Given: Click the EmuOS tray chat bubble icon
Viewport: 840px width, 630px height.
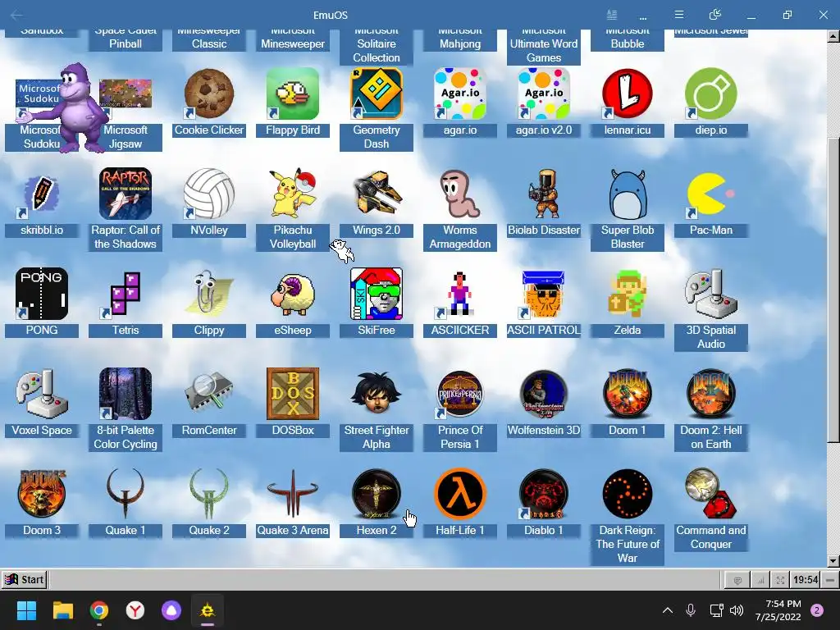Looking at the screenshot, I should (737, 580).
